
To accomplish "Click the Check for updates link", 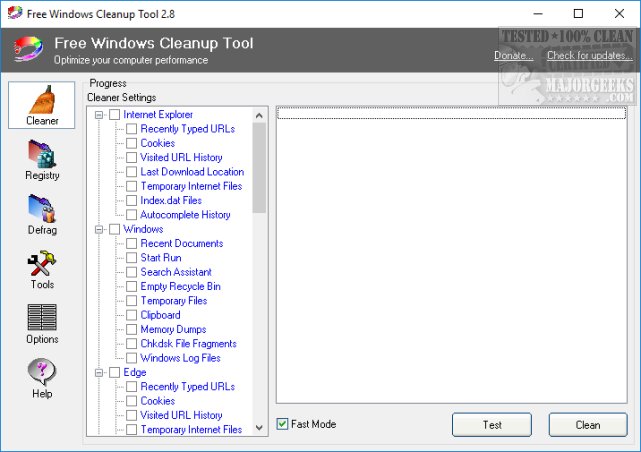I will 589,56.
